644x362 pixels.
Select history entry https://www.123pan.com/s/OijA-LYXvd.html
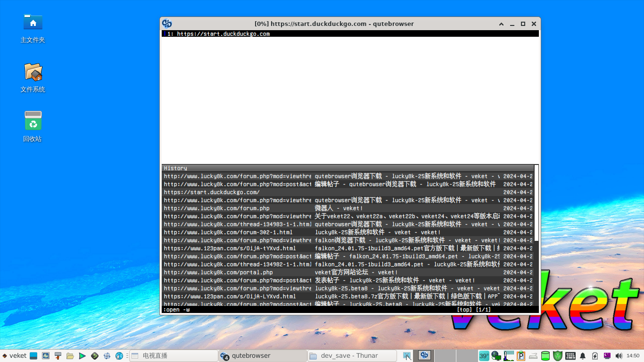pyautogui.click(x=348, y=296)
